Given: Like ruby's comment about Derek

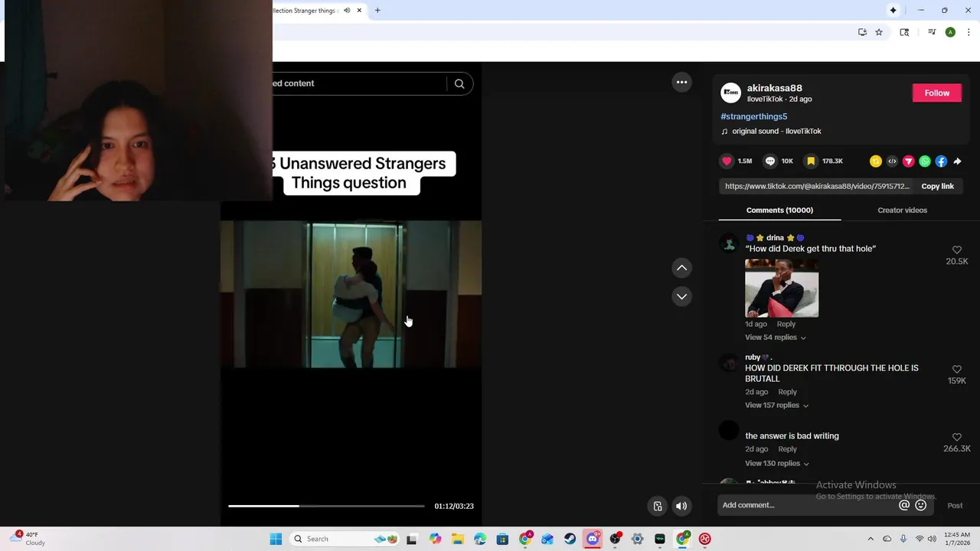Looking at the screenshot, I should click(x=956, y=370).
